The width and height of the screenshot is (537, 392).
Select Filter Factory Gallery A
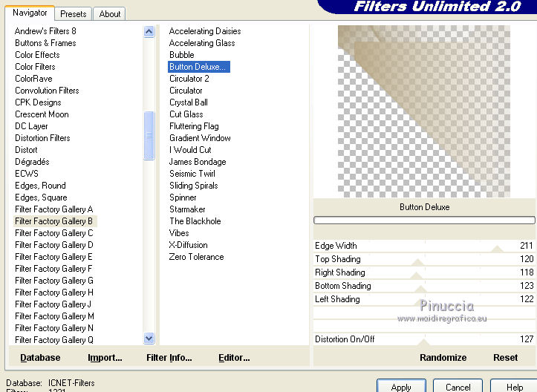click(x=53, y=209)
